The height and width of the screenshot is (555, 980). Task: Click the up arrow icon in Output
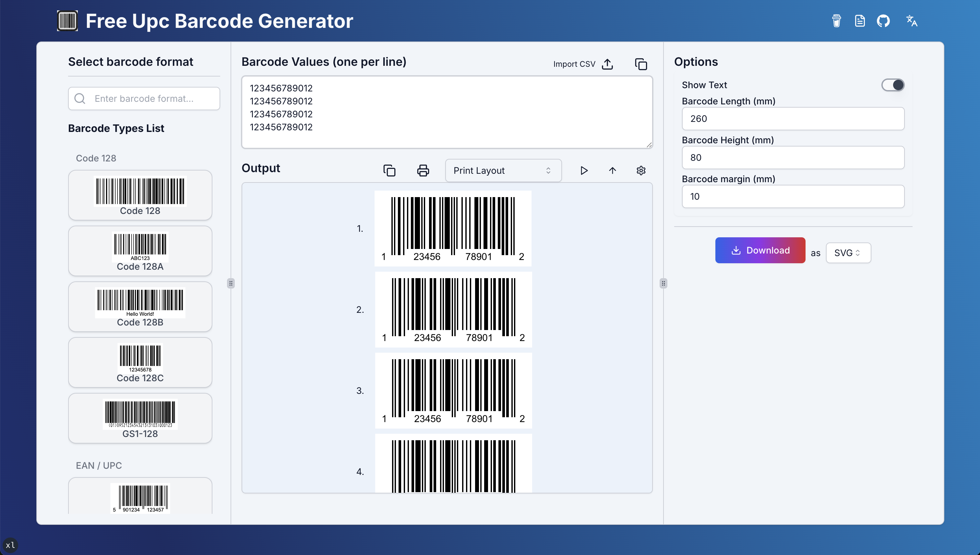coord(612,171)
